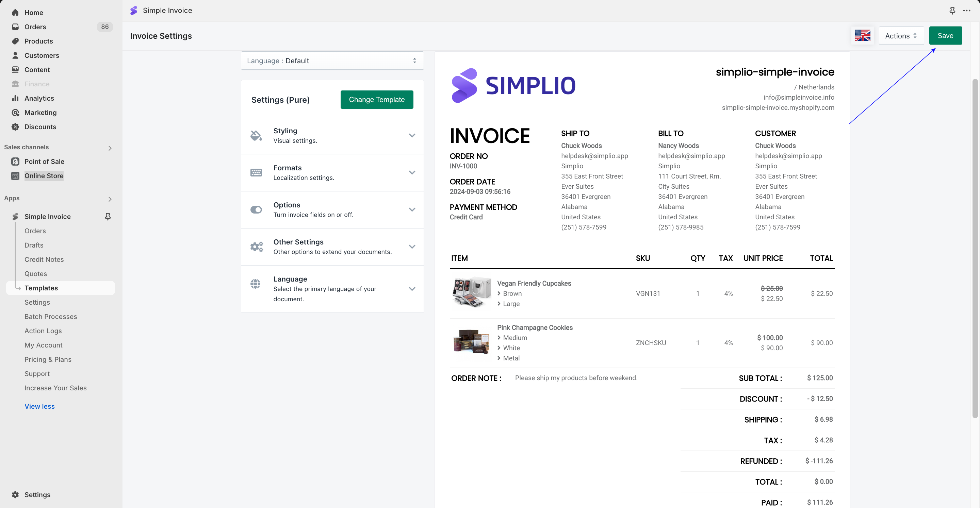This screenshot has width=980, height=508.
Task: Click the US/UK flag language icon
Action: (x=862, y=36)
